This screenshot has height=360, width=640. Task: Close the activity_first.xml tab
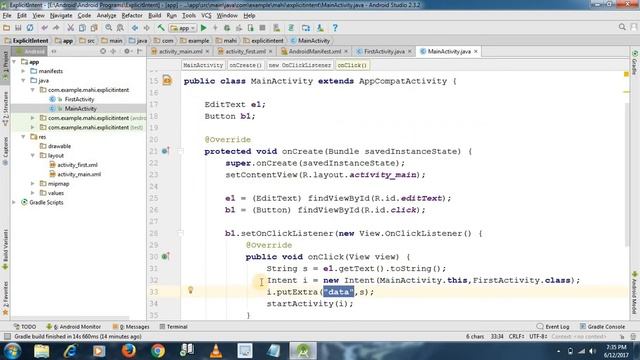[x=270, y=51]
